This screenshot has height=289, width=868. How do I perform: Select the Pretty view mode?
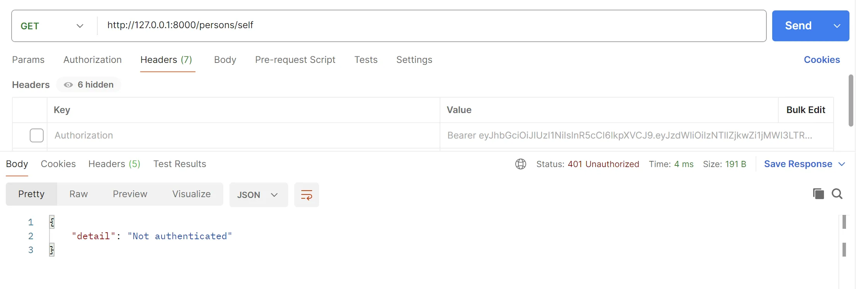[x=31, y=194]
